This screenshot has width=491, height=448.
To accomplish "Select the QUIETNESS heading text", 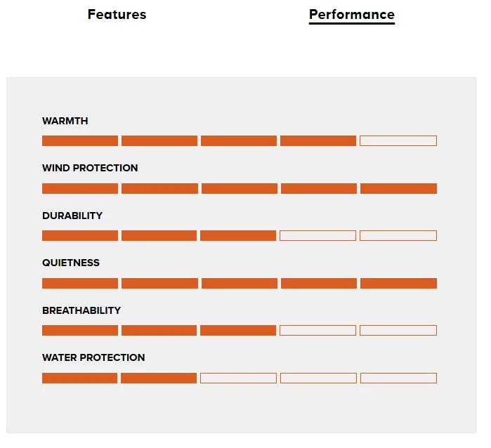I will (x=71, y=263).
